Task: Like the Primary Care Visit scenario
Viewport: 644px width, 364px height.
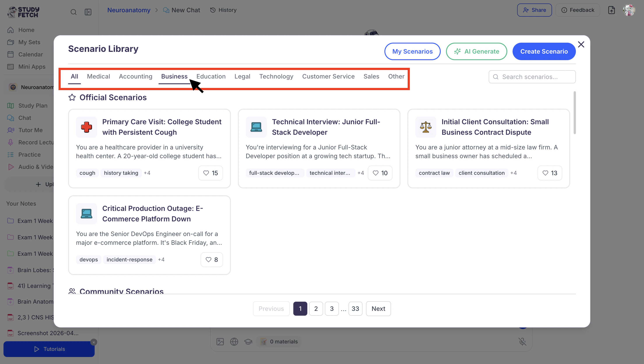Action: coord(210,173)
